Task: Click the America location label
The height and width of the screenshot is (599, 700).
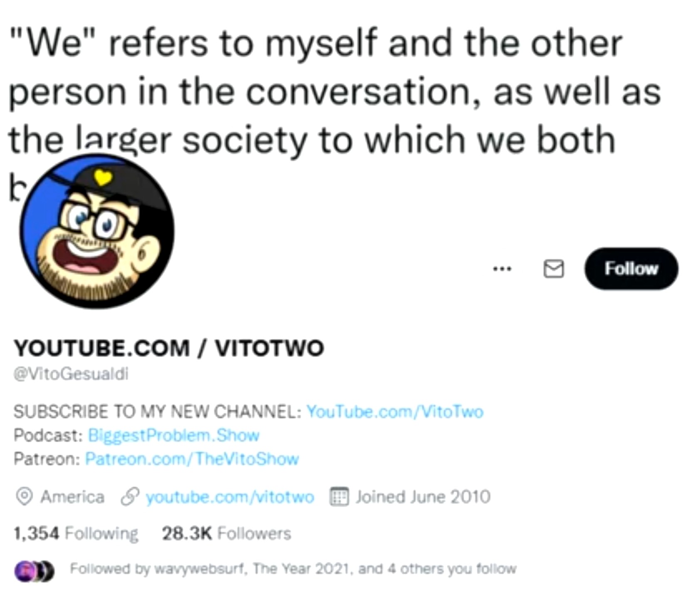Action: pyautogui.click(x=72, y=497)
